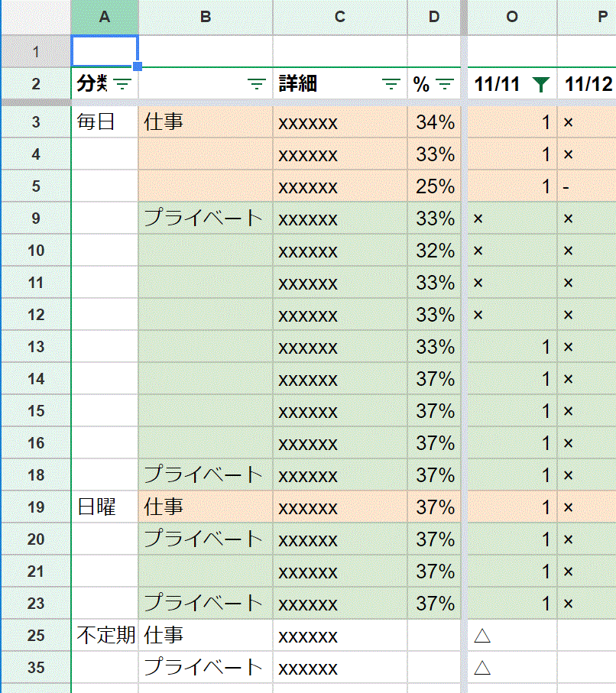Click the cell containing 毎日
The height and width of the screenshot is (693, 616).
pos(104,121)
